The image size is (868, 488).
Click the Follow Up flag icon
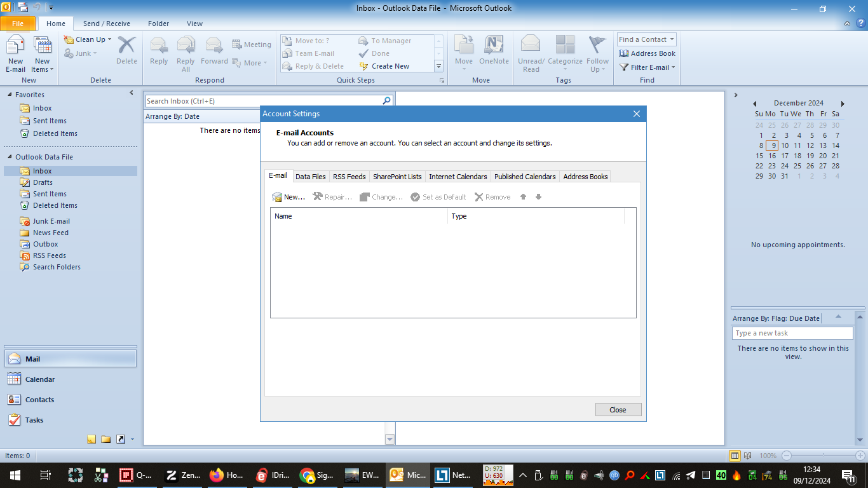597,55
